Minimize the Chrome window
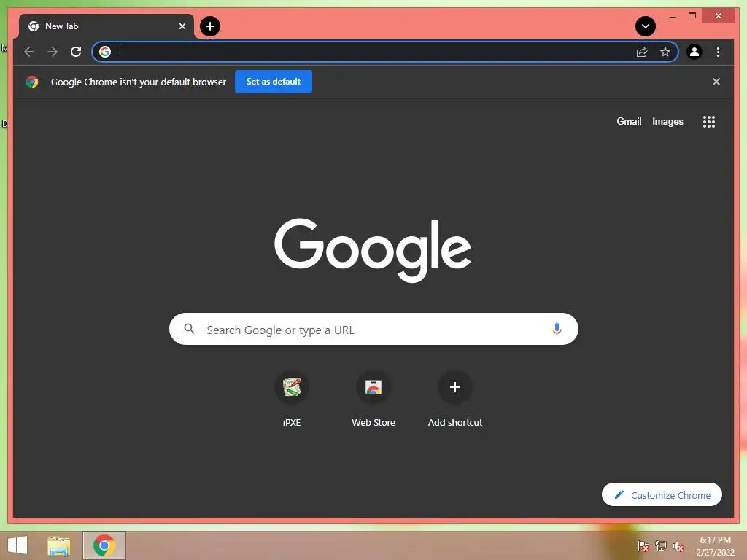 point(672,16)
